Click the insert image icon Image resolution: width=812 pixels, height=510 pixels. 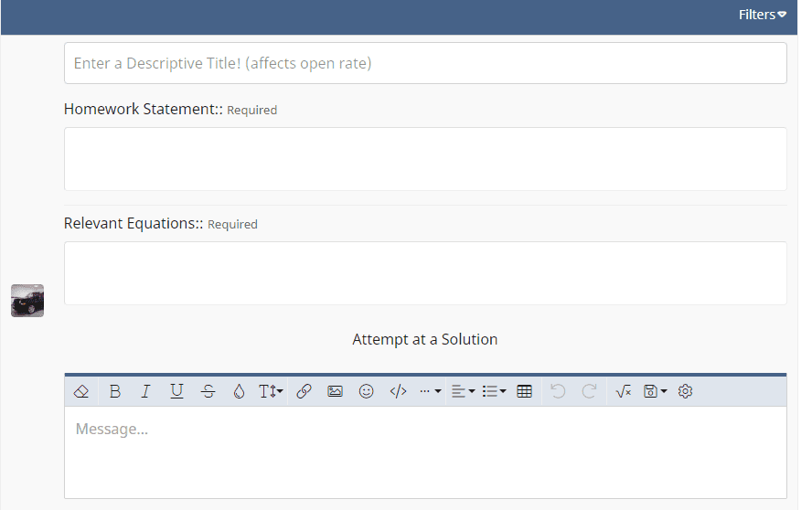[x=335, y=391]
